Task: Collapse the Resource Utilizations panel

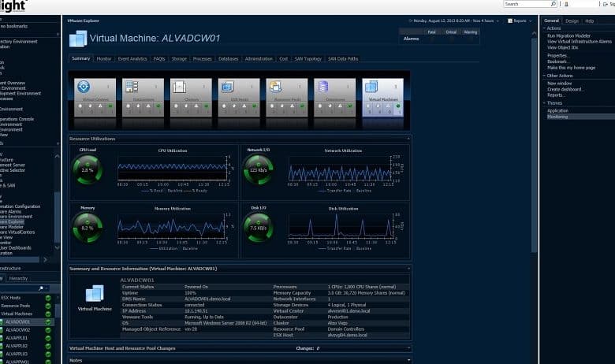Action: (x=408, y=139)
